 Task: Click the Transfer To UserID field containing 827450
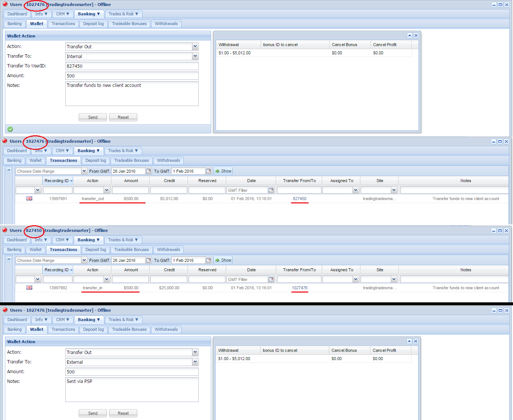pos(132,66)
